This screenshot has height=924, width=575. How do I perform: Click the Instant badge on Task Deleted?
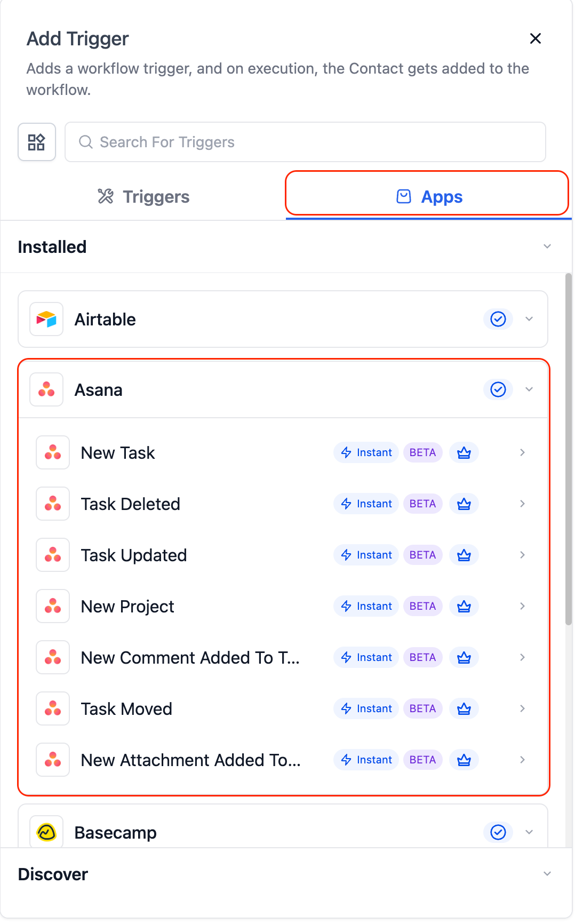point(366,504)
